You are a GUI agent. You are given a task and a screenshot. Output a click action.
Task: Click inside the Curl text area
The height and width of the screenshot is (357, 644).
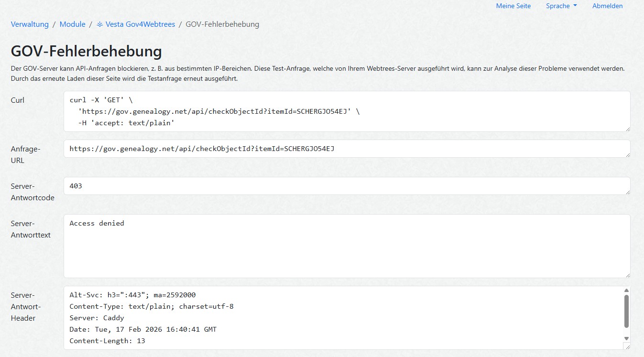[347, 111]
